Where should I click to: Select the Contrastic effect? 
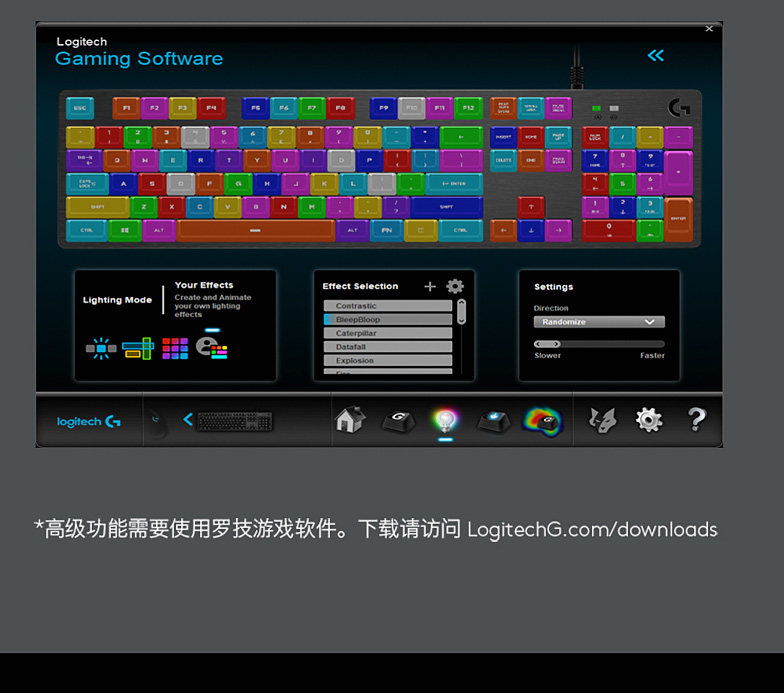click(x=388, y=306)
